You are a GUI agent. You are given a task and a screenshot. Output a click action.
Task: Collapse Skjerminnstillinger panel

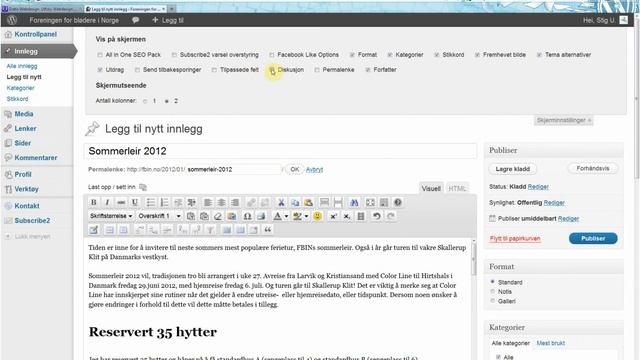(x=564, y=120)
